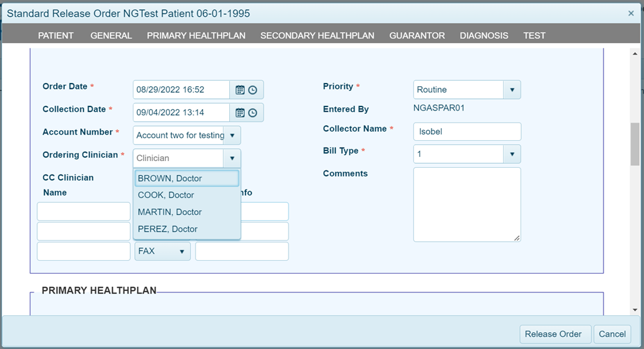Open the Priority dropdown
This screenshot has width=644, height=349.
click(x=511, y=90)
